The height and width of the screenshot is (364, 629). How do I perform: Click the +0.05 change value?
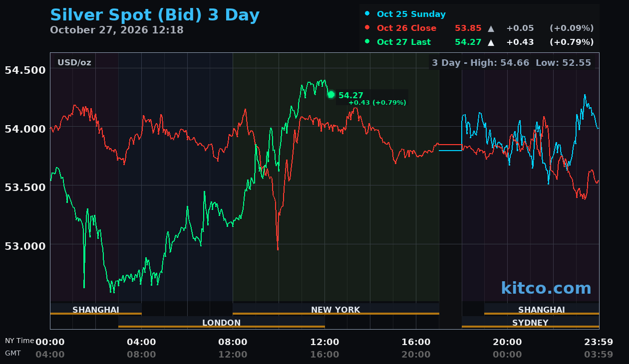[520, 28]
